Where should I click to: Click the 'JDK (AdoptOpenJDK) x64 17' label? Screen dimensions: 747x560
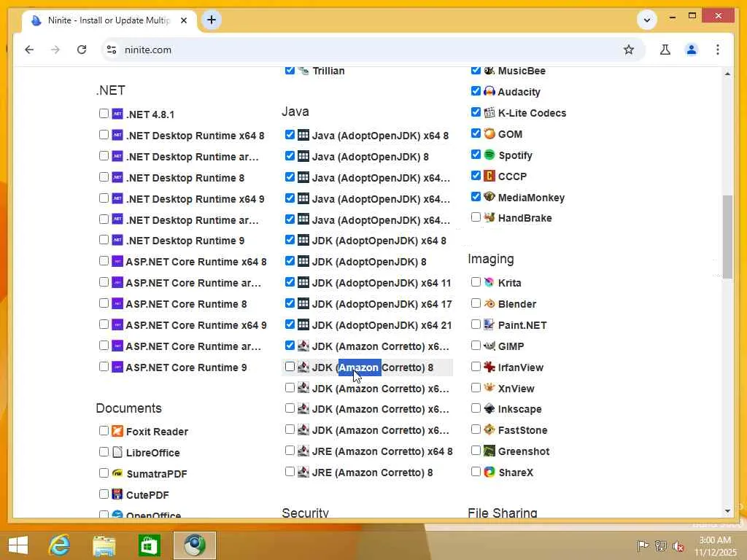pos(382,304)
